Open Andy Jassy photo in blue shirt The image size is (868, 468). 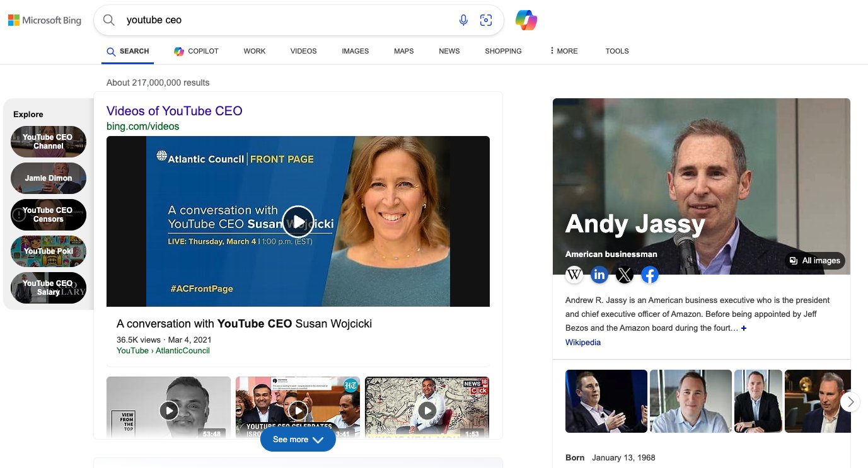[691, 401]
